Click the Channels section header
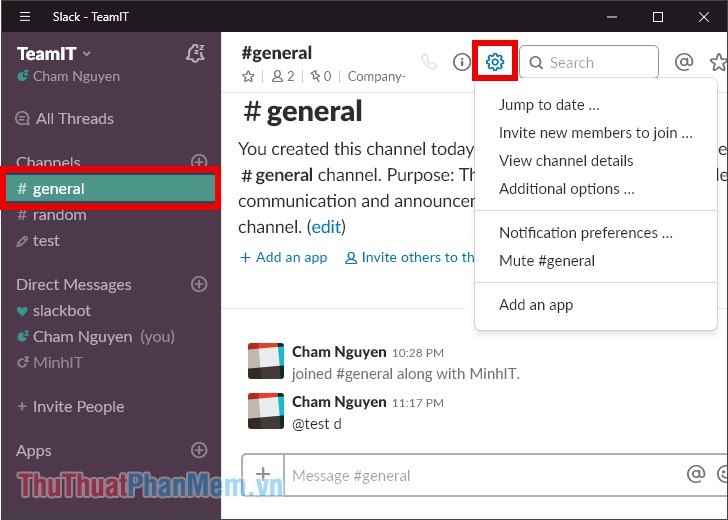Viewport: 728px width, 520px height. pos(48,162)
